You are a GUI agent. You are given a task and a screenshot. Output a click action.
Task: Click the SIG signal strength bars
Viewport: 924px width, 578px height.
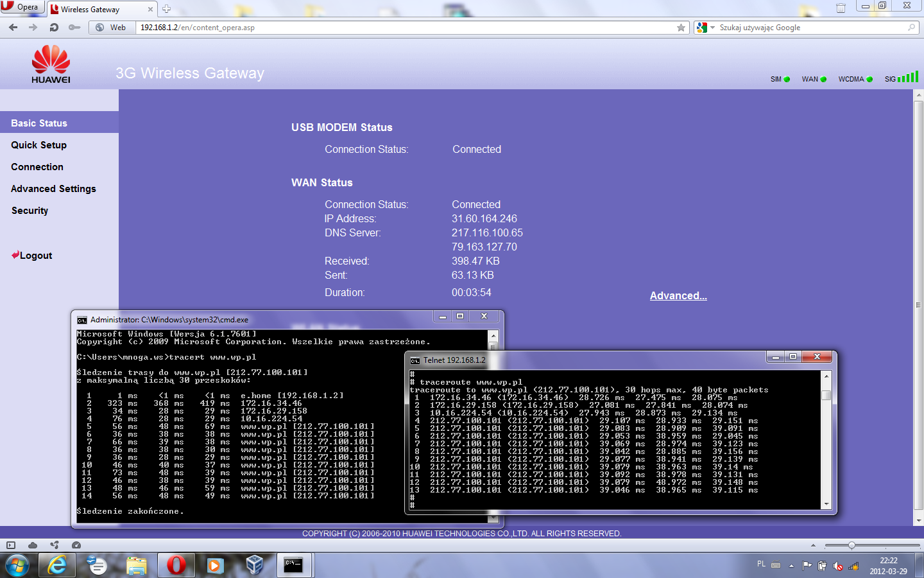coord(908,77)
